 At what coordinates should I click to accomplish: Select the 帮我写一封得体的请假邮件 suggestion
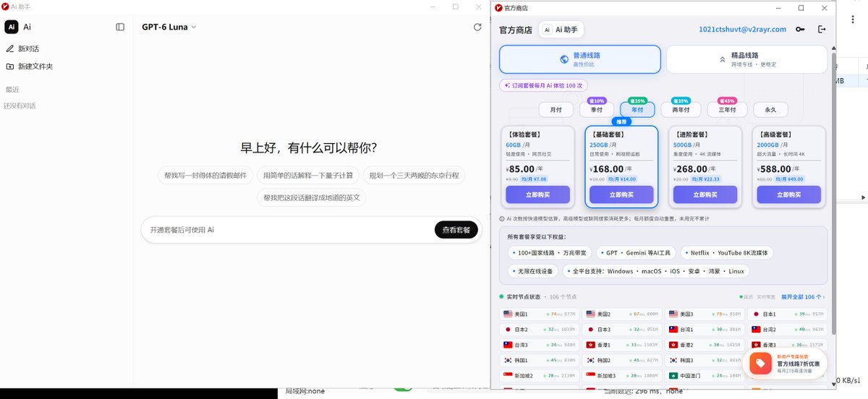(205, 175)
